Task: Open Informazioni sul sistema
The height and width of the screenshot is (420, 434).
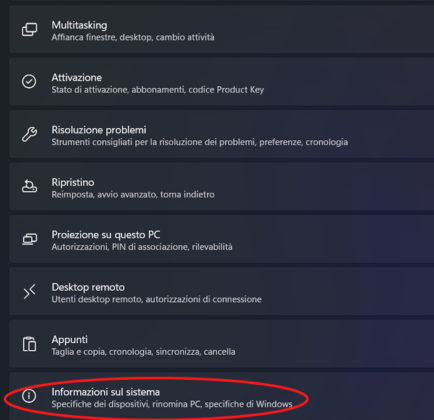Action: coord(222,396)
